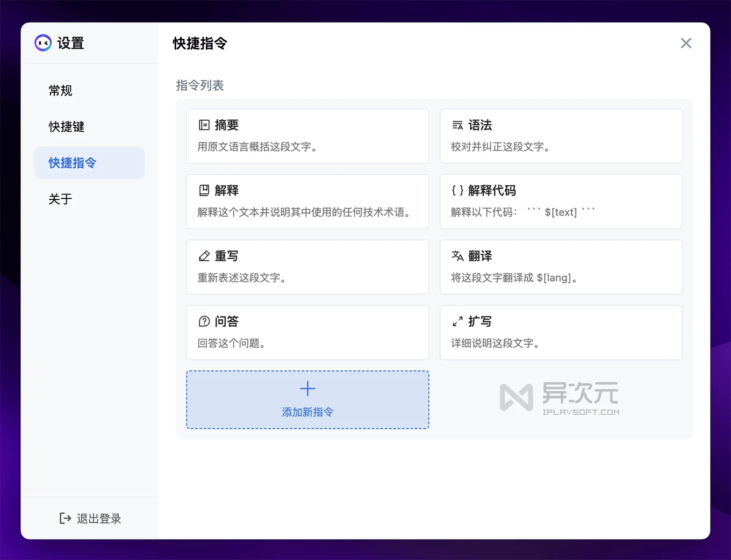
Task: Click the 用原文语言概括这段文字 description
Action: tap(257, 147)
